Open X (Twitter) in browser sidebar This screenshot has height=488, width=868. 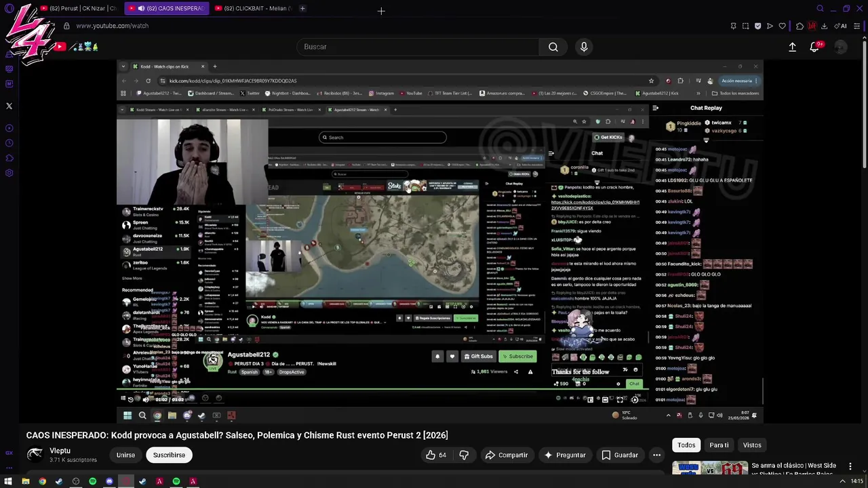click(9, 106)
